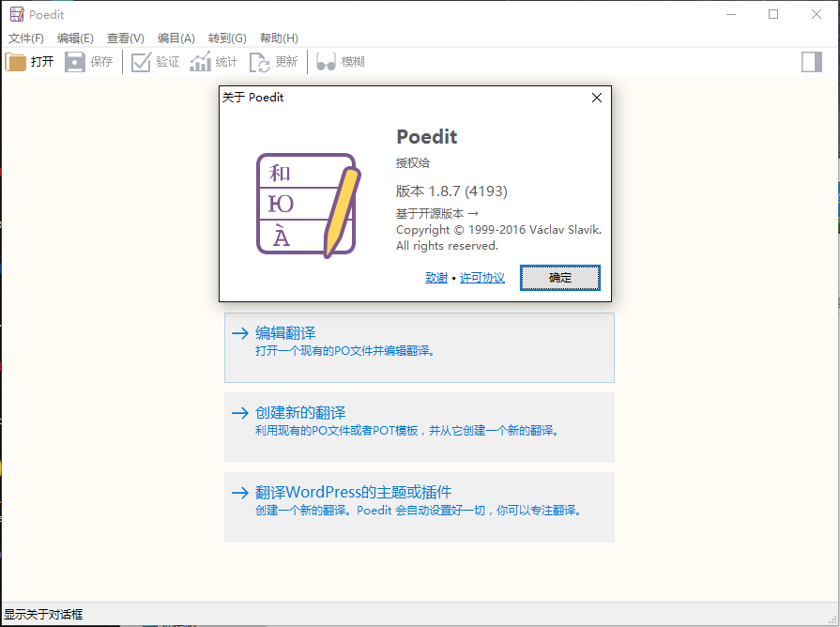Click the 模糊 toolbar label
The height and width of the screenshot is (627, 840).
pyautogui.click(x=353, y=62)
